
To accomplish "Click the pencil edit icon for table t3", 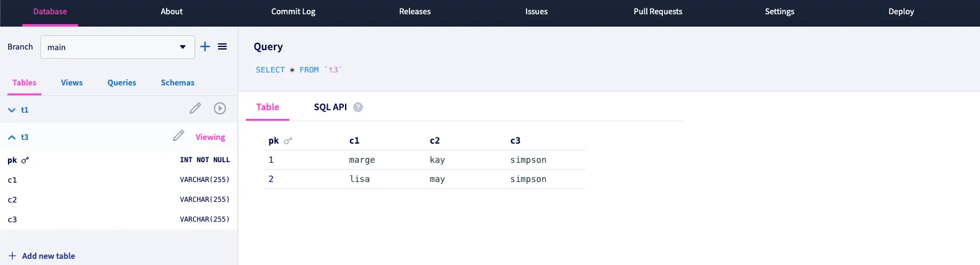I will 178,136.
